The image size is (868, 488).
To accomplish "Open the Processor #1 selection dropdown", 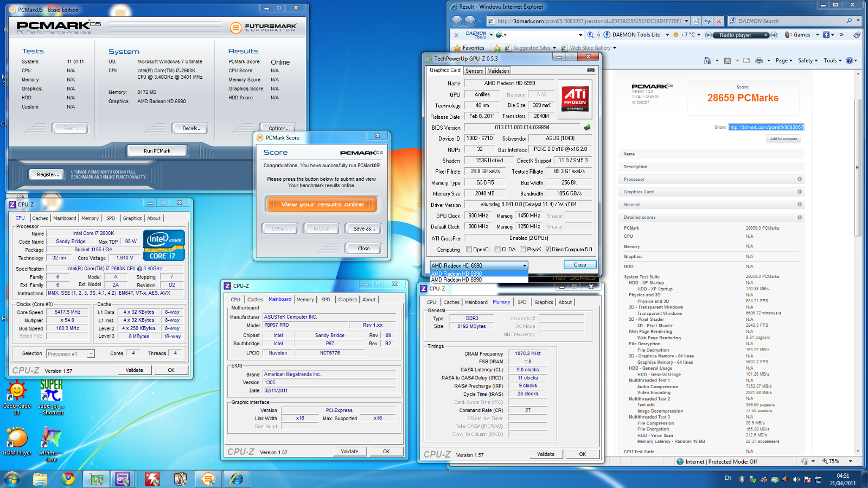I will 71,353.
